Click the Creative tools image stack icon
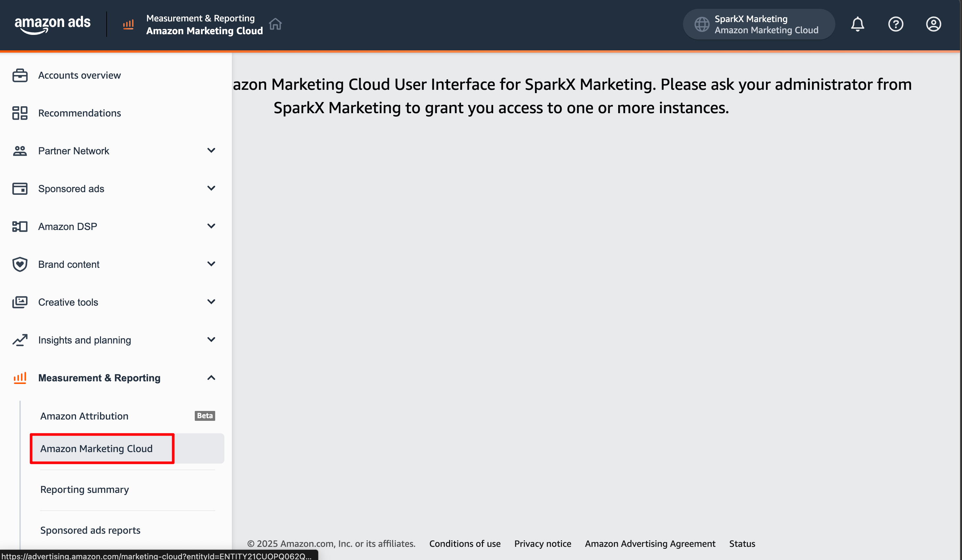 click(20, 302)
